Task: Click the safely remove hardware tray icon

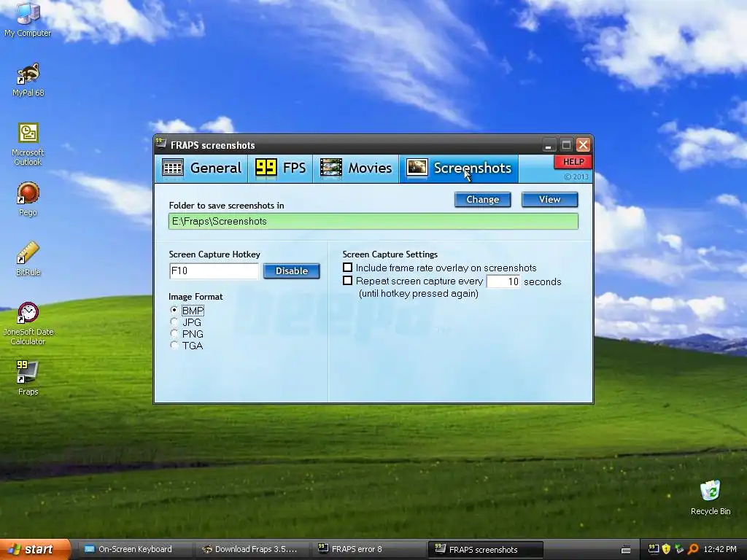Action: point(679,549)
